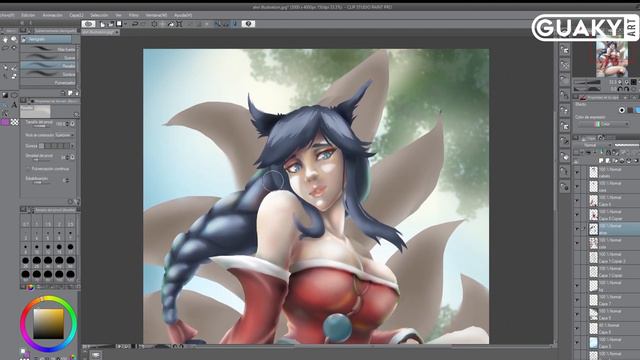The image size is (640, 360).
Task: Hide the Capa 5 layer
Action: coord(577,342)
